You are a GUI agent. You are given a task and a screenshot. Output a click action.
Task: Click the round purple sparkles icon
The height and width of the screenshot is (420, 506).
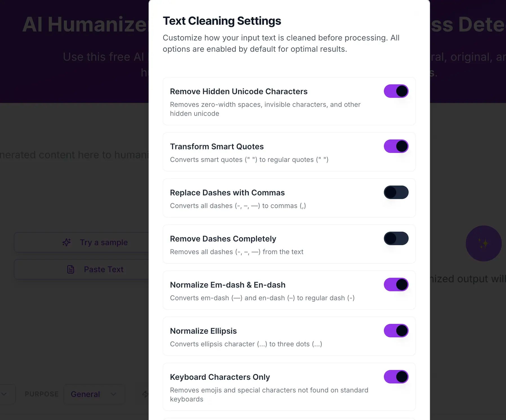point(483,243)
